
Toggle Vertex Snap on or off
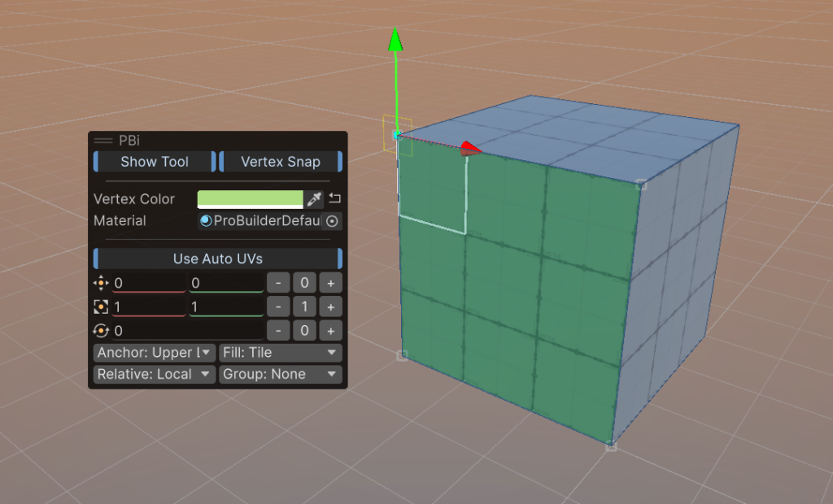280,162
